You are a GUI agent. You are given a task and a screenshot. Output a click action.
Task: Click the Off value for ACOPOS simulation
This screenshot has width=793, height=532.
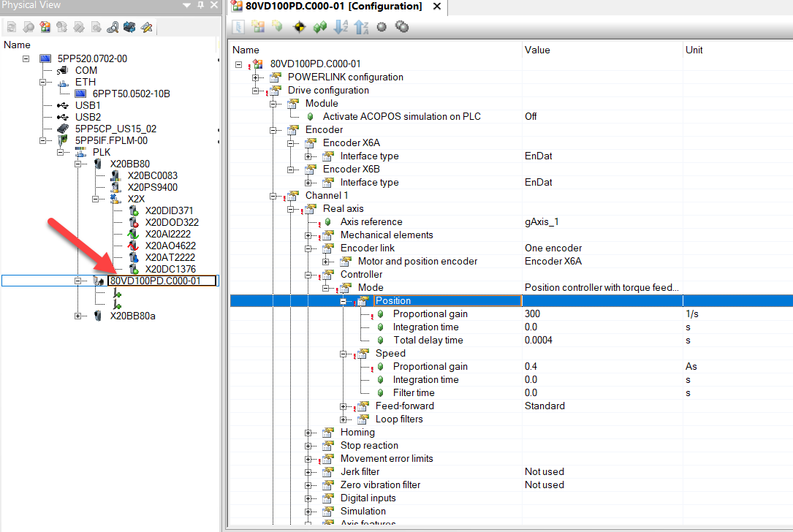(531, 117)
